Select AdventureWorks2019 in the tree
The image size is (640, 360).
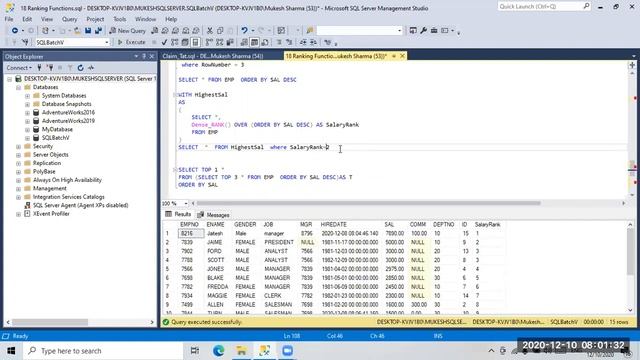pos(68,121)
